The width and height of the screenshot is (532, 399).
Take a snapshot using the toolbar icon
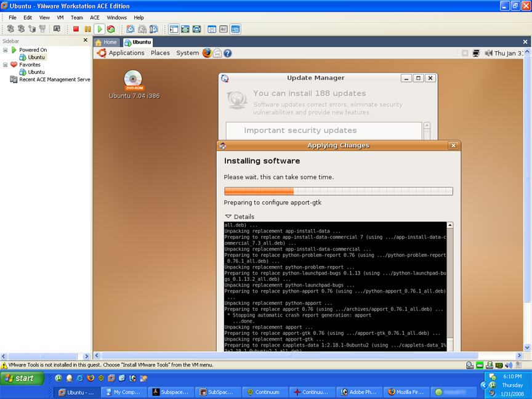(x=131, y=29)
